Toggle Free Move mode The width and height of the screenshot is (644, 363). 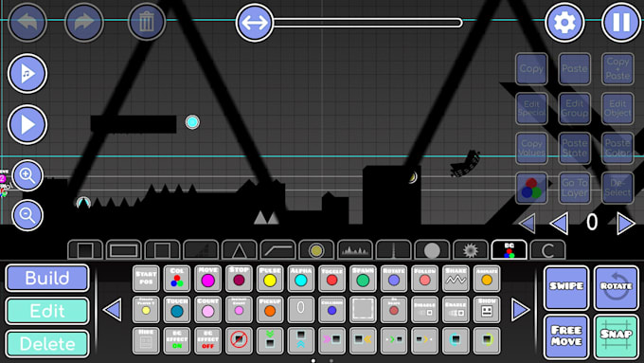click(x=566, y=336)
